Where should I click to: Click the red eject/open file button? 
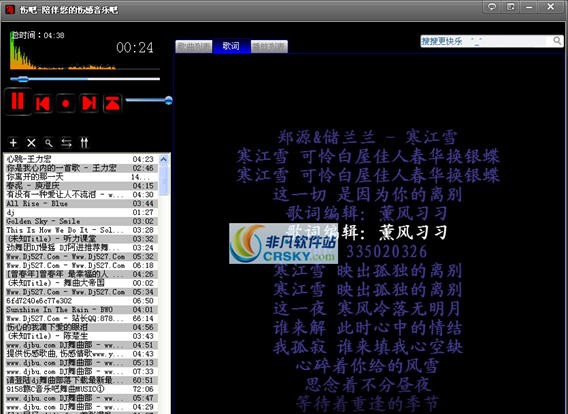click(x=113, y=104)
